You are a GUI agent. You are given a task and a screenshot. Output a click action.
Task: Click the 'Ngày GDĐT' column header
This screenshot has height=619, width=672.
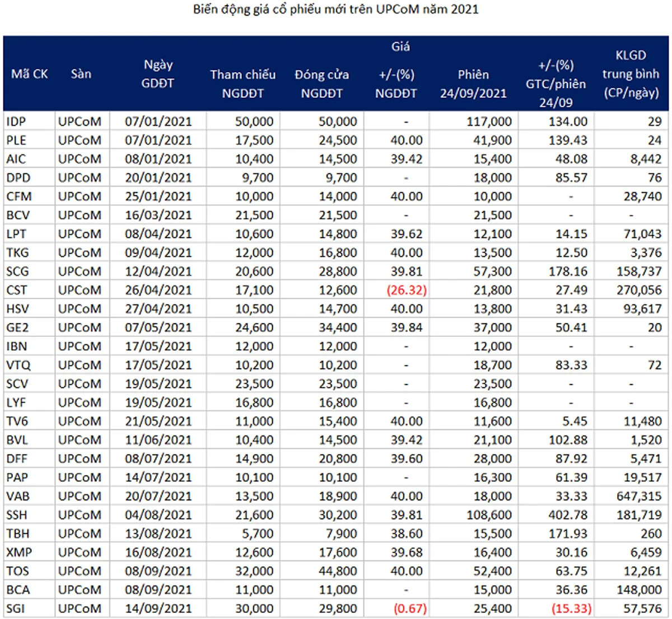click(x=158, y=74)
